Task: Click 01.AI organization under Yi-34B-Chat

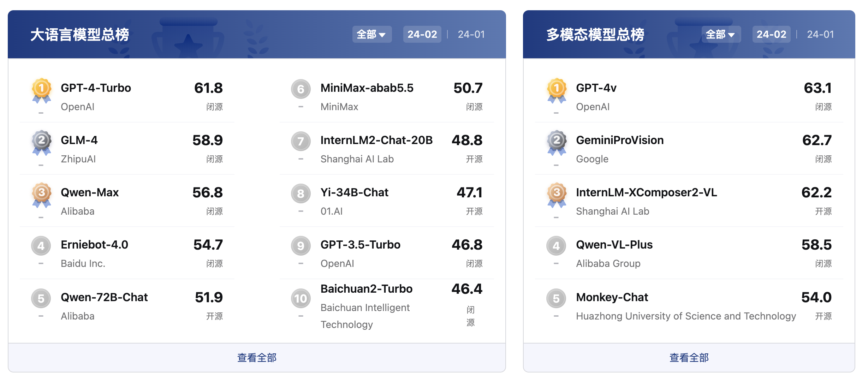Action: click(x=332, y=211)
